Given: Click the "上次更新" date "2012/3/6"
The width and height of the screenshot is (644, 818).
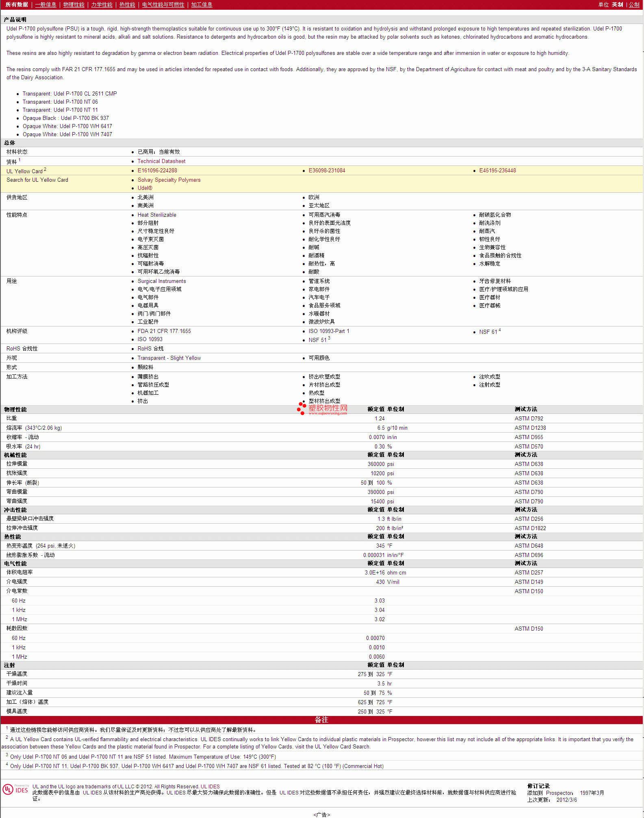Looking at the screenshot, I should coord(566,800).
